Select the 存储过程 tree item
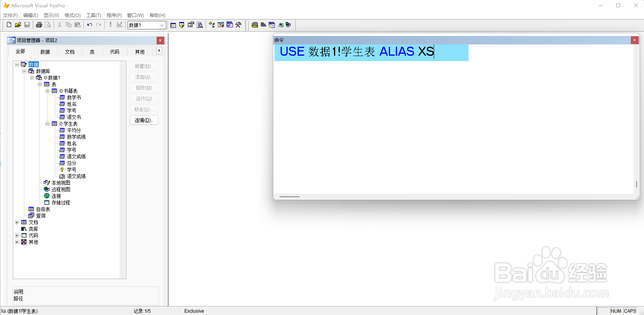 (x=61, y=203)
